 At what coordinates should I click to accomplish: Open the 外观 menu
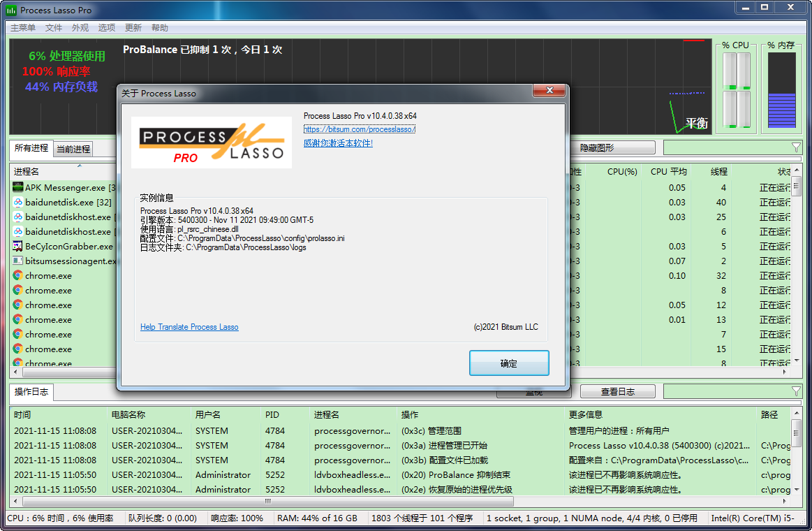80,27
